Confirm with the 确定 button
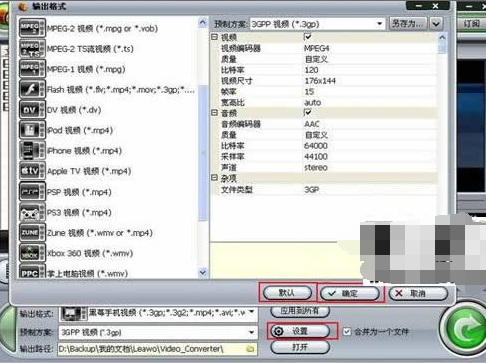The height and width of the screenshot is (363, 486). [350, 293]
